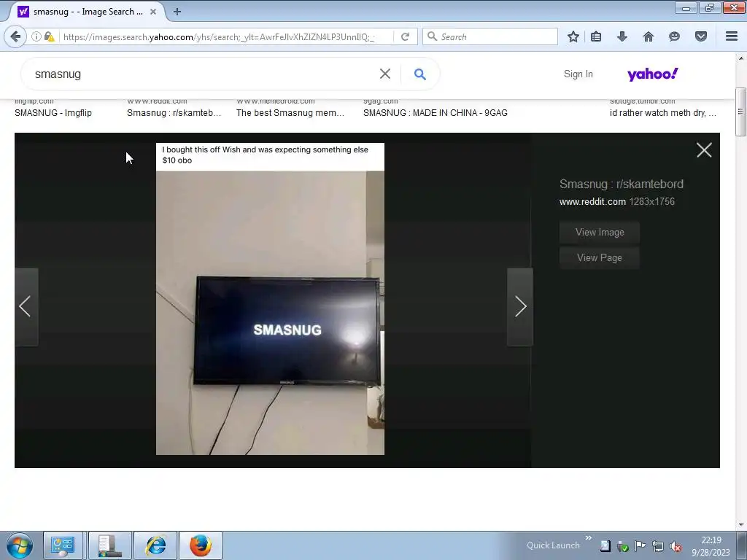This screenshot has height=560, width=747.
Task: Open SMASNUG : MADE IN CHINA - 9GAG result
Action: [436, 113]
